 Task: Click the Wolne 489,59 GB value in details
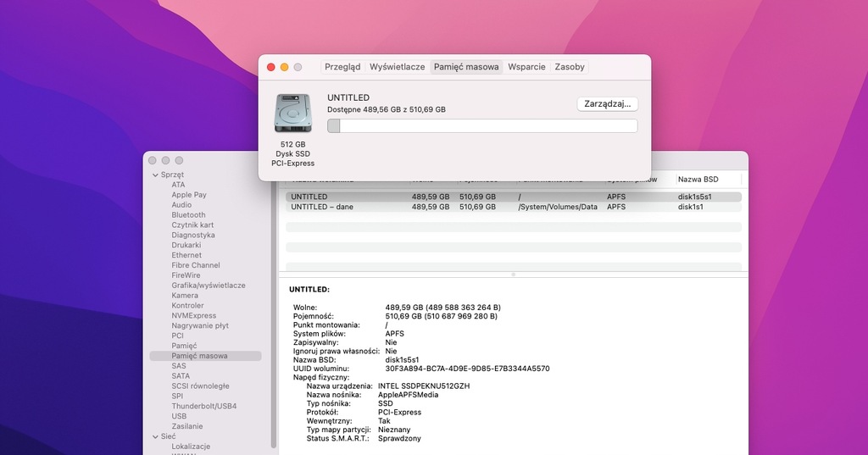(442, 308)
